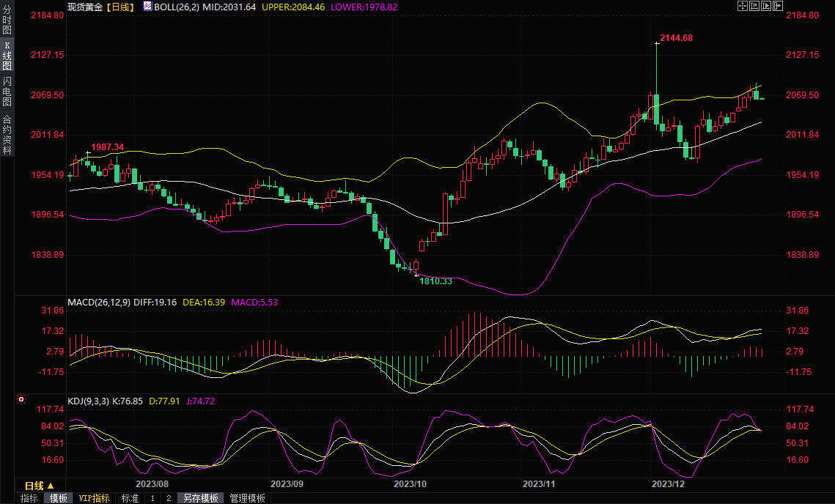The width and height of the screenshot is (835, 504).
Task: Open the 闪电图 view
Action: coord(7,92)
